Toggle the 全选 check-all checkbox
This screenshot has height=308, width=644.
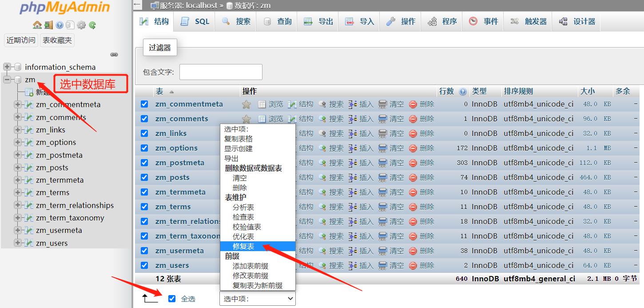pos(172,299)
